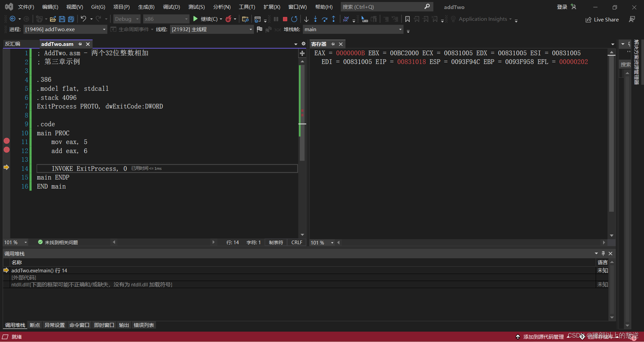
Task: Open the 线程 主线程 thread dropdown
Action: 212,29
